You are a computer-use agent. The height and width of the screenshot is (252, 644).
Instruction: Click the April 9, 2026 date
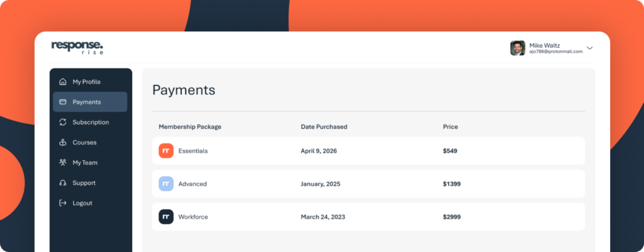pos(319,151)
